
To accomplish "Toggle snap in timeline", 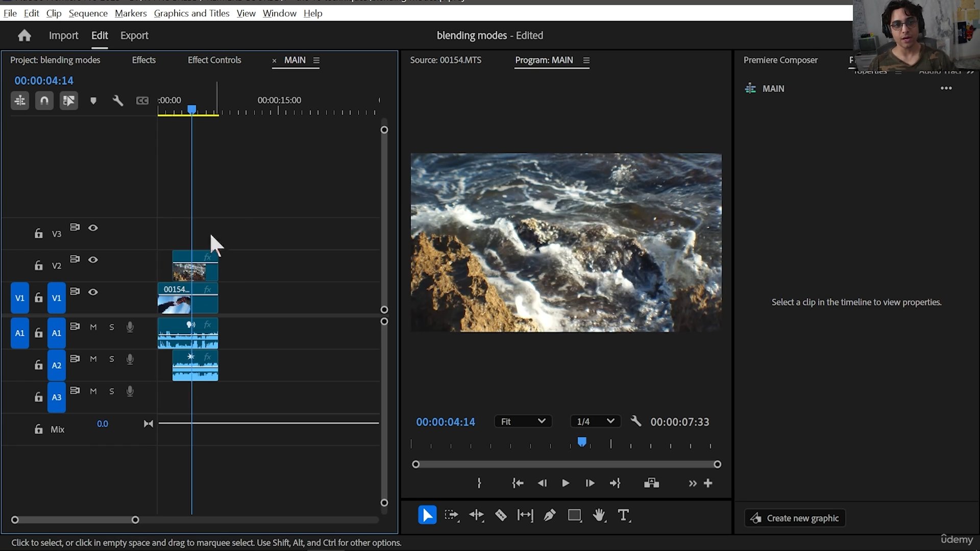I will coord(44,101).
